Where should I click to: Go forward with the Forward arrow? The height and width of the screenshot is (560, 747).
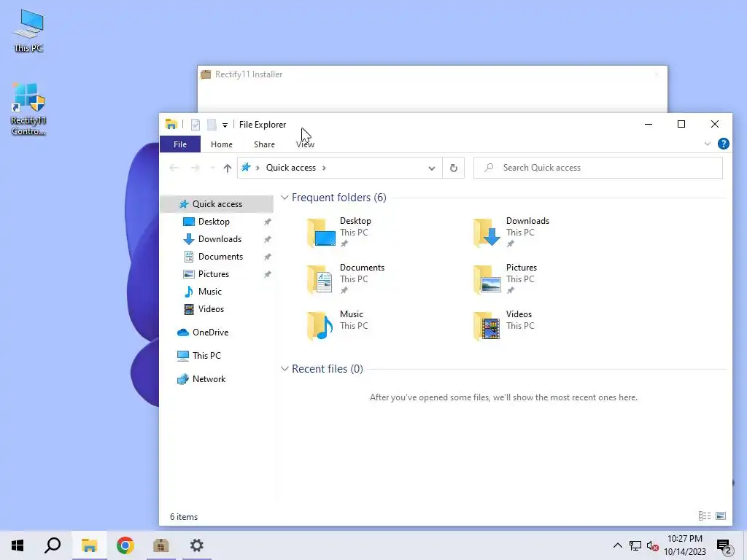(196, 168)
